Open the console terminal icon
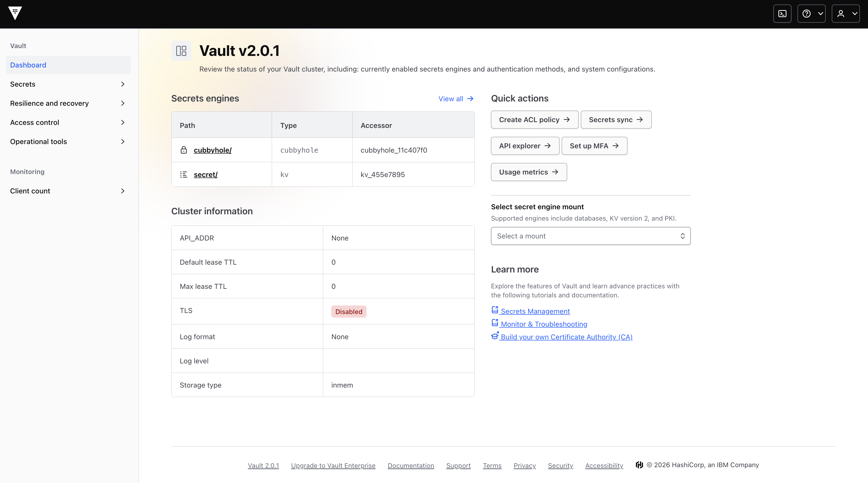The image size is (868, 483). click(x=782, y=14)
